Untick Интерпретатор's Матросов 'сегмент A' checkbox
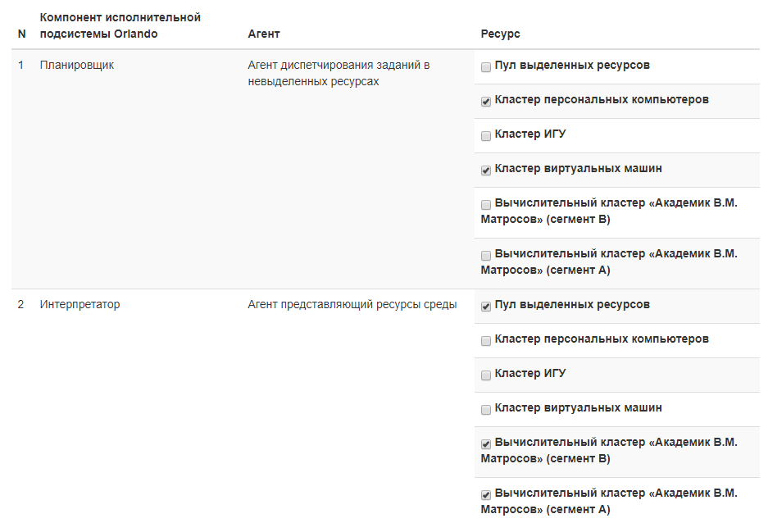The image size is (768, 532). click(x=486, y=495)
